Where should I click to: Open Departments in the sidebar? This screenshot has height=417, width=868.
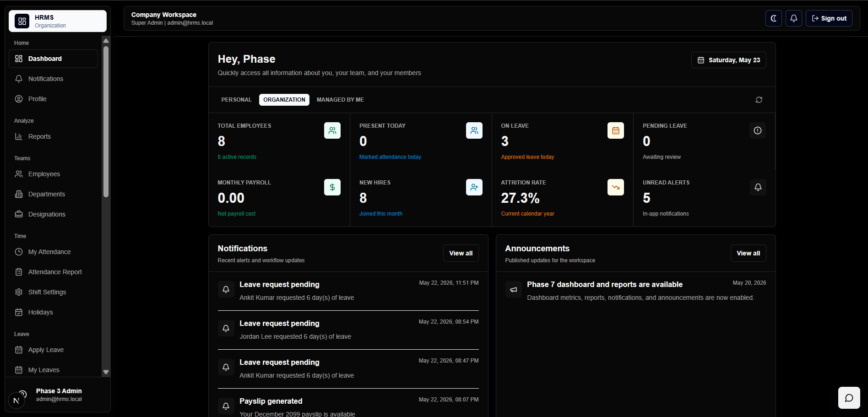pos(53,194)
